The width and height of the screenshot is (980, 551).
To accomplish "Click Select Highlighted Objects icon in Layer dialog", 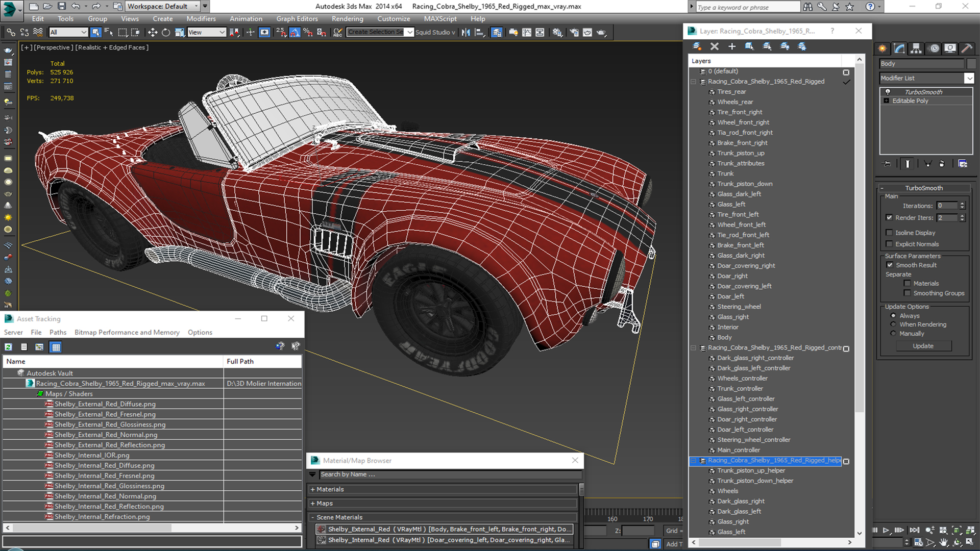I will point(749,46).
